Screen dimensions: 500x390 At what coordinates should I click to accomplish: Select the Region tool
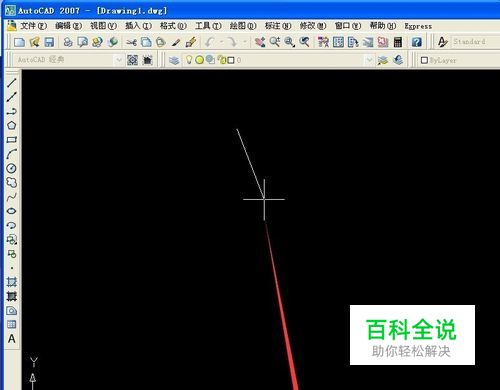click(12, 311)
